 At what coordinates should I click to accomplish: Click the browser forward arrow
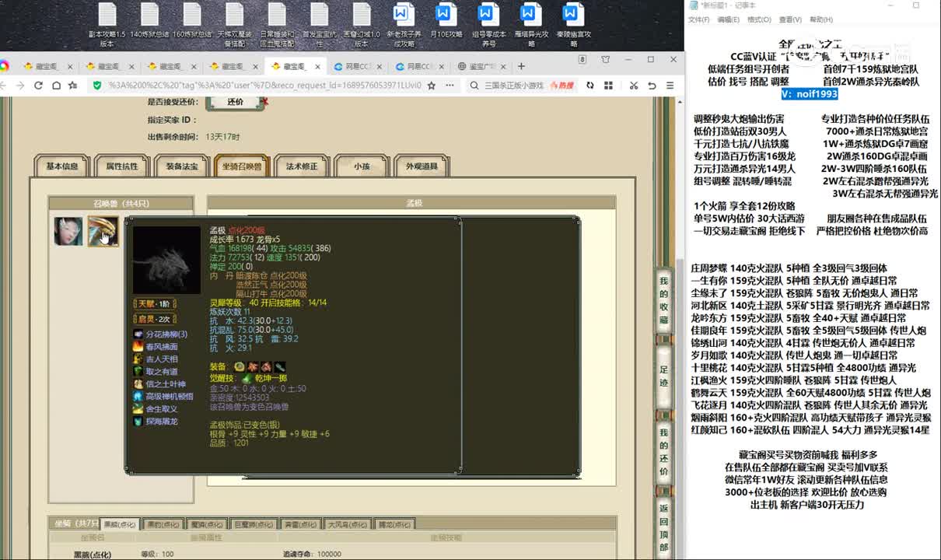point(20,86)
